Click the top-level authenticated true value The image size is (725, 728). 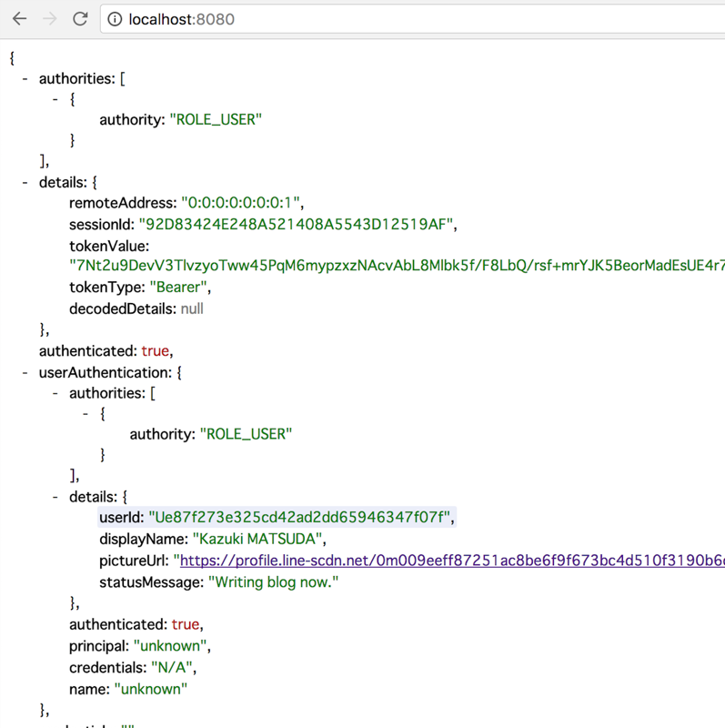coord(155,351)
